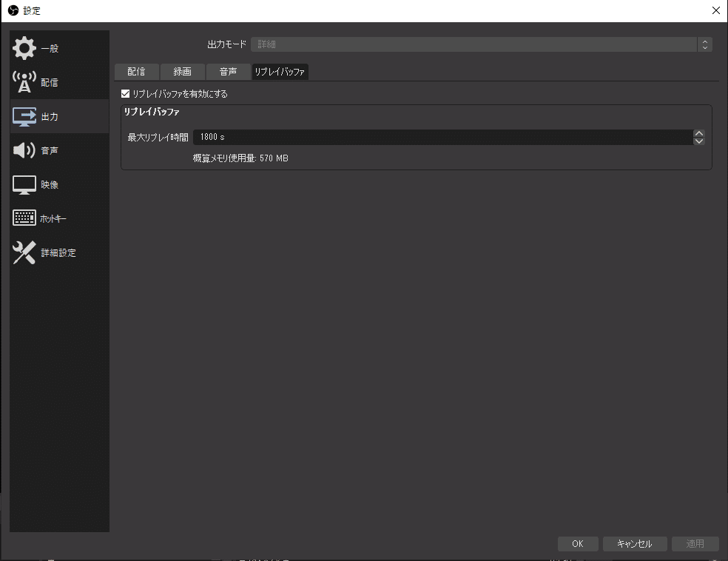Screen dimensions: 728x561
Task: Click the 1800 s replay time field
Action: pos(443,137)
